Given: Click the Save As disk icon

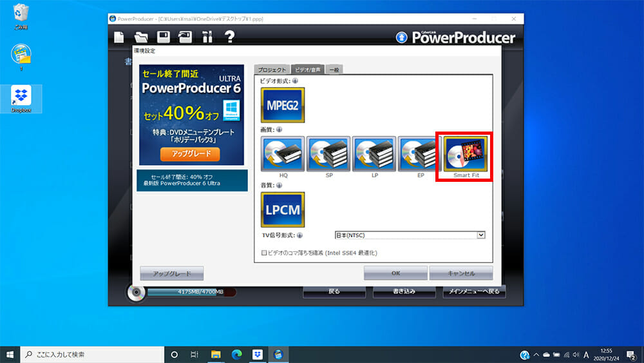Looking at the screenshot, I should (185, 37).
